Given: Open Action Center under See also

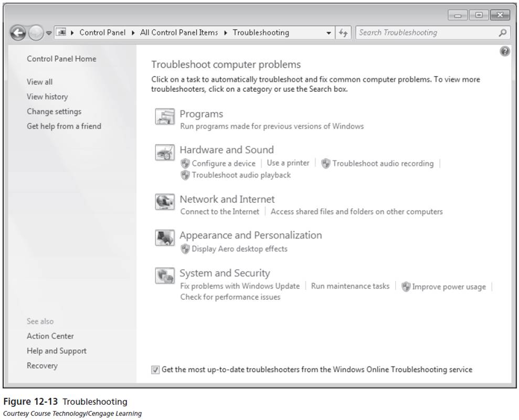Looking at the screenshot, I should click(x=50, y=336).
